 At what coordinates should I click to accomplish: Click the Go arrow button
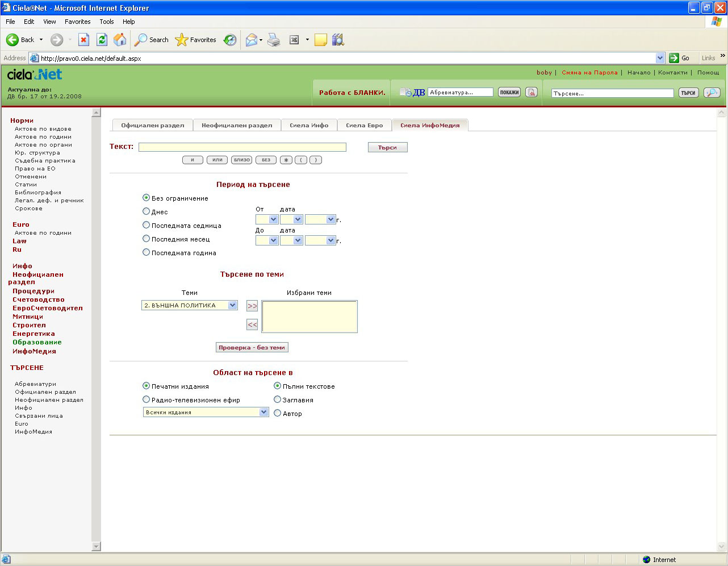pos(674,58)
